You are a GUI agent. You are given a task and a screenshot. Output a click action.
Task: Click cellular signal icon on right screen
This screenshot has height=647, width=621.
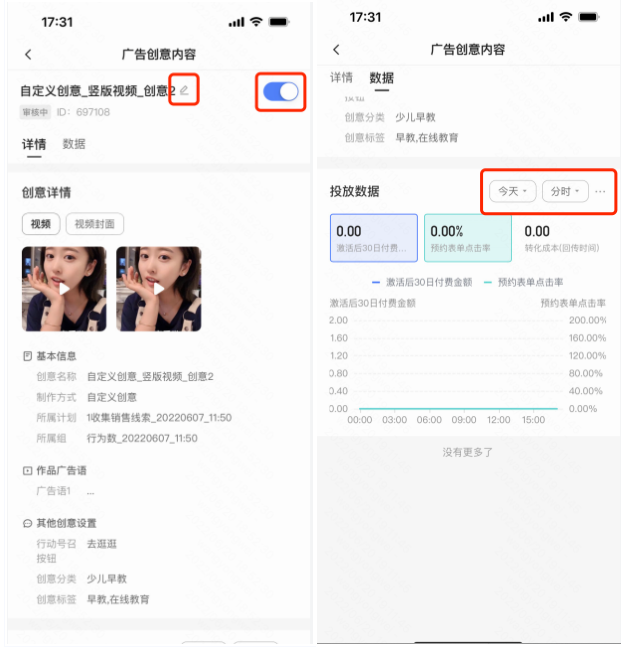(x=546, y=17)
